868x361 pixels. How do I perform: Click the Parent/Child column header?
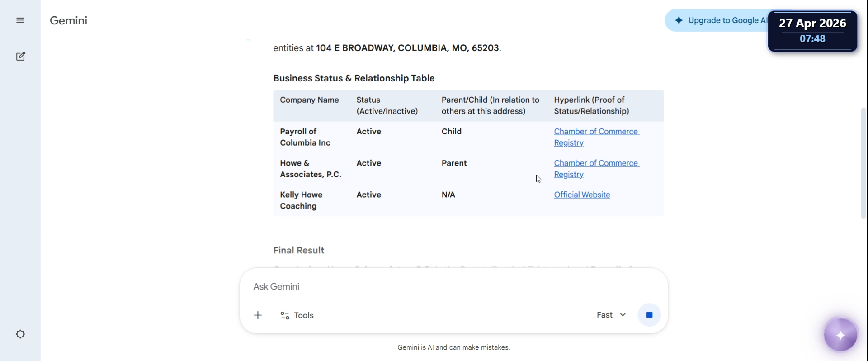point(491,105)
